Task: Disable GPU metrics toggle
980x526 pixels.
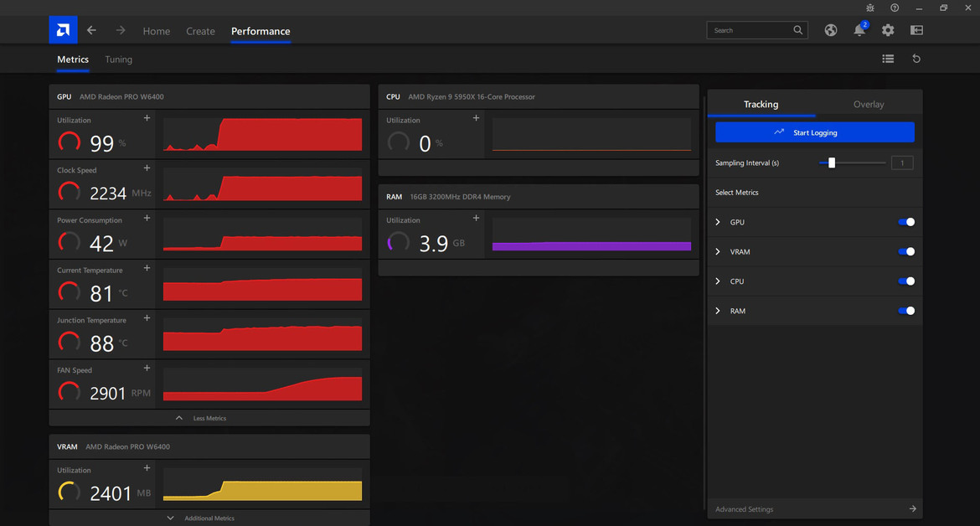Action: 906,223
